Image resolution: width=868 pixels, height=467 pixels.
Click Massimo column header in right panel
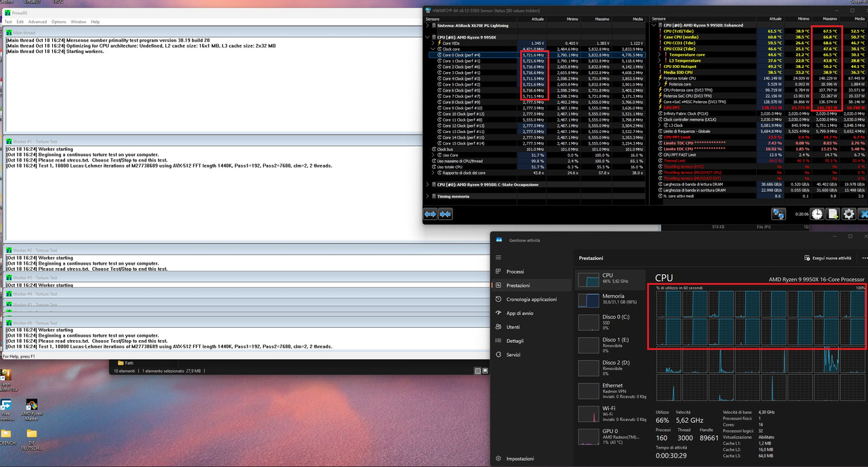pyautogui.click(x=829, y=19)
